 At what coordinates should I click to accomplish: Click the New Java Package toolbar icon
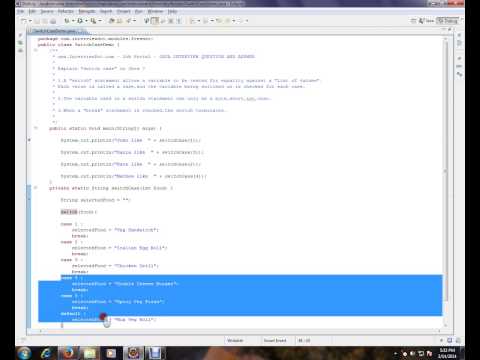pyautogui.click(x=112, y=21)
